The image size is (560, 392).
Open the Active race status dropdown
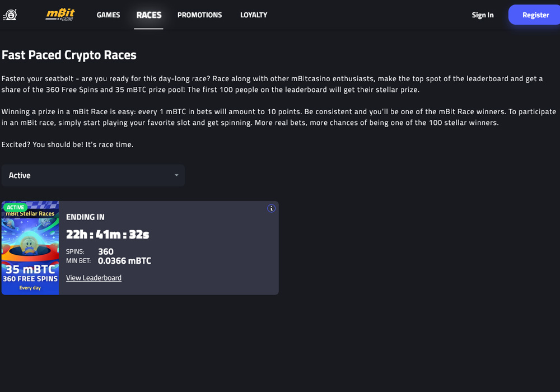(92, 175)
